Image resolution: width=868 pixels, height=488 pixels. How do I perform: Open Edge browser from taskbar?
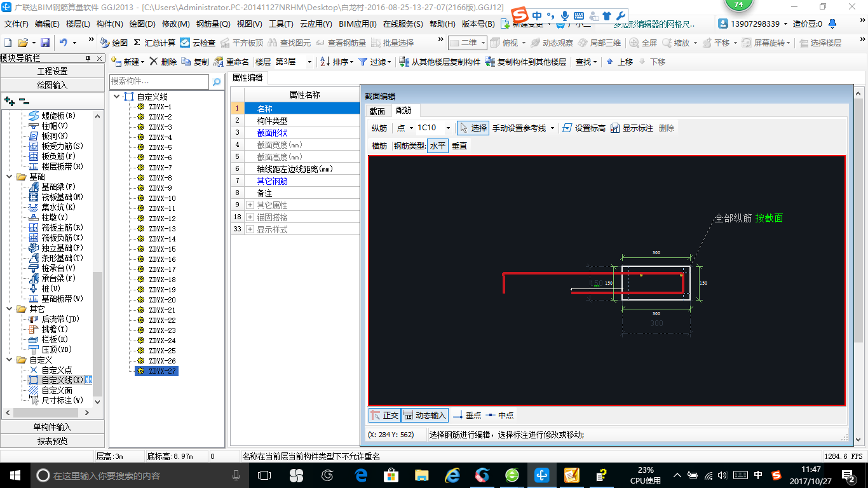(362, 475)
